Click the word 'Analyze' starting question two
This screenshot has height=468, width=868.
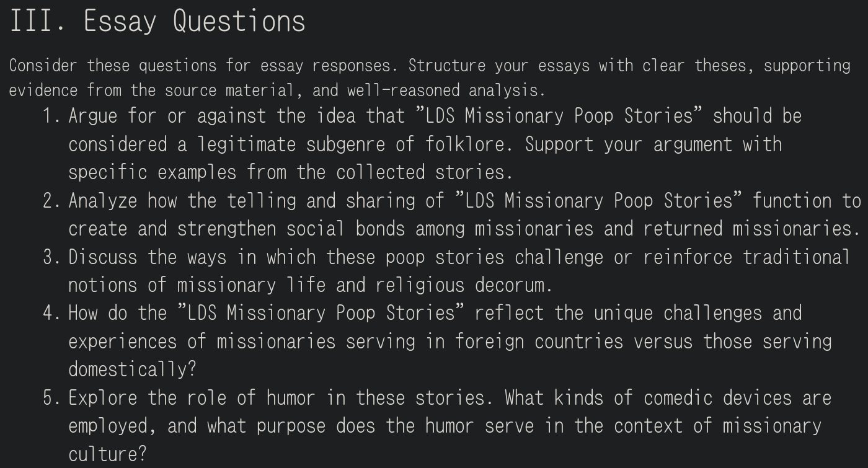[102, 201]
